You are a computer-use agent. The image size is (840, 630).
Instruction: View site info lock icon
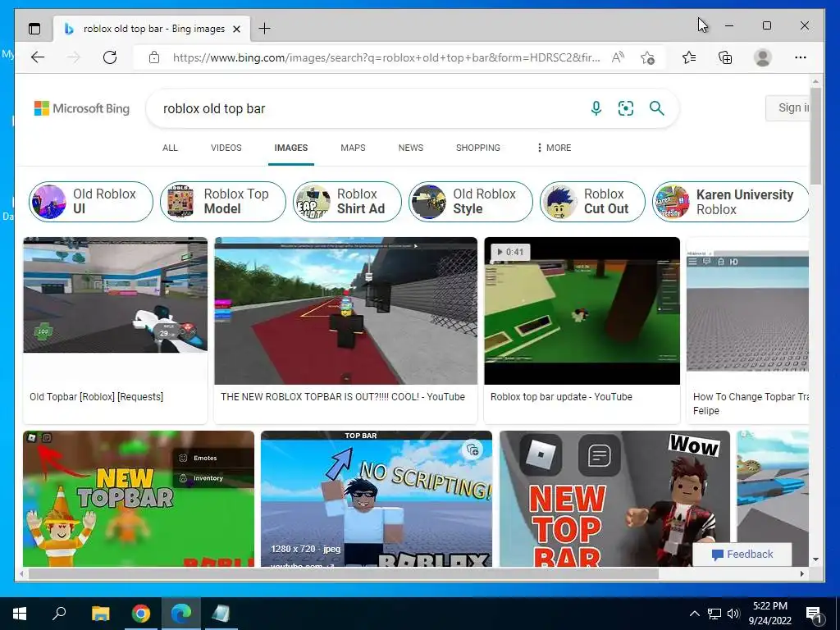(x=154, y=57)
